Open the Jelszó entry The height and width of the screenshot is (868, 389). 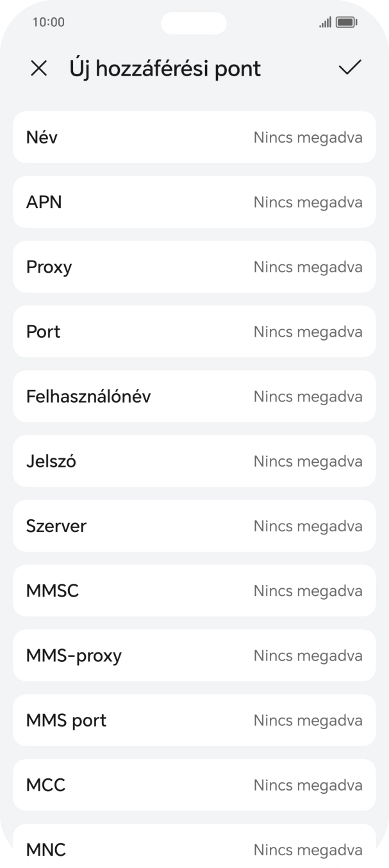pyautogui.click(x=194, y=461)
